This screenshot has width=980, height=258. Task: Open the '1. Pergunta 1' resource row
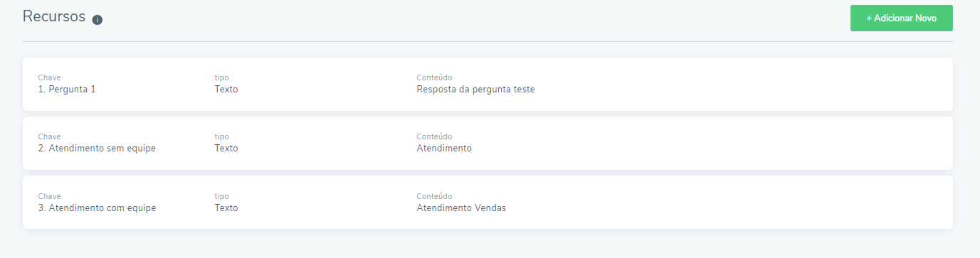point(488,84)
